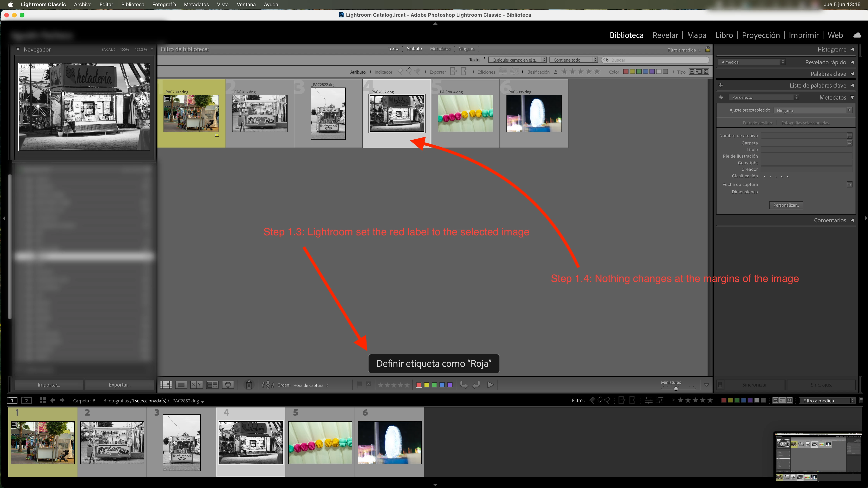Image resolution: width=868 pixels, height=488 pixels.
Task: Rotate photo clockwise icon
Action: (x=476, y=385)
